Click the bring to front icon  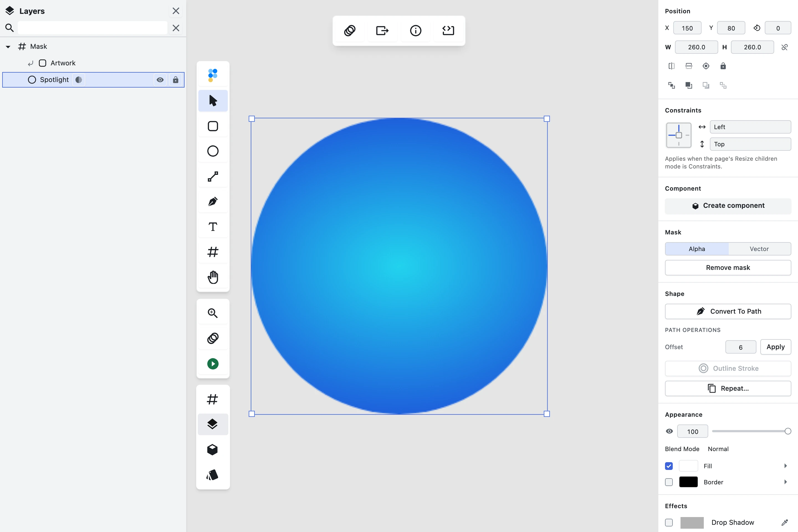click(672, 85)
